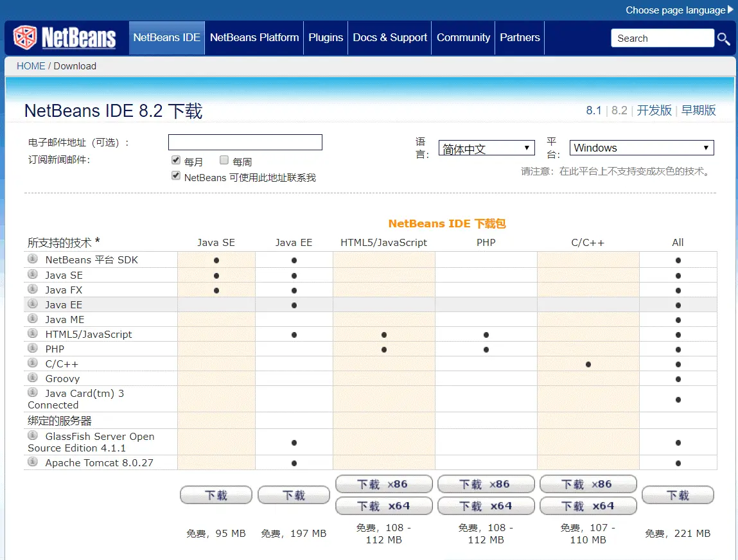Click the email address input field
738x560 pixels.
(245, 142)
